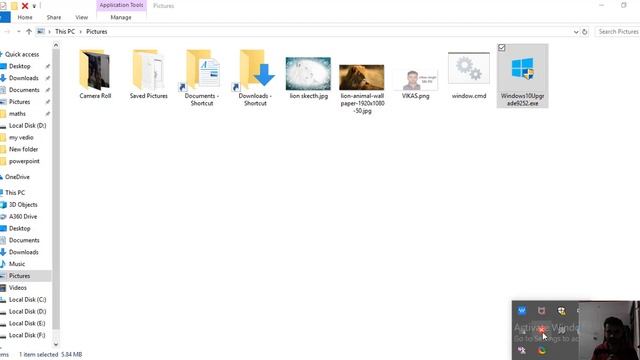Open the Home ribbon tab
This screenshot has width=640, height=360.
pos(25,18)
